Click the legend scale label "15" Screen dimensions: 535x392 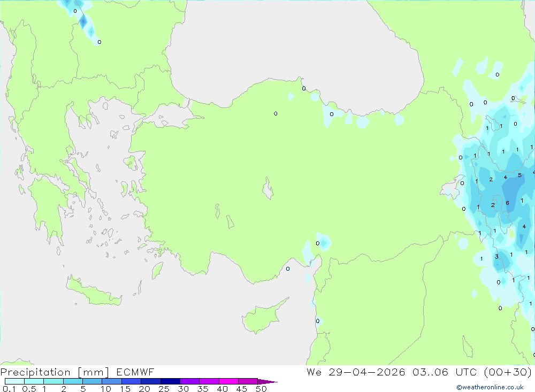tap(125, 389)
